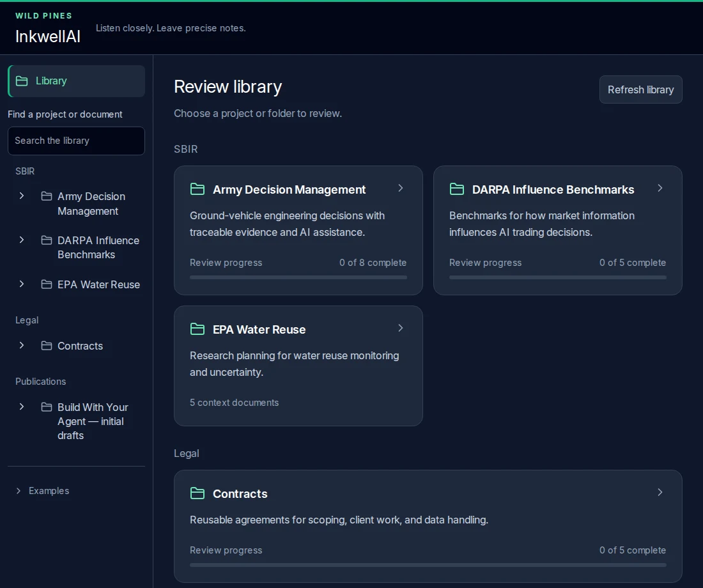Open the Contracts card title
The height and width of the screenshot is (588, 703).
[240, 494]
